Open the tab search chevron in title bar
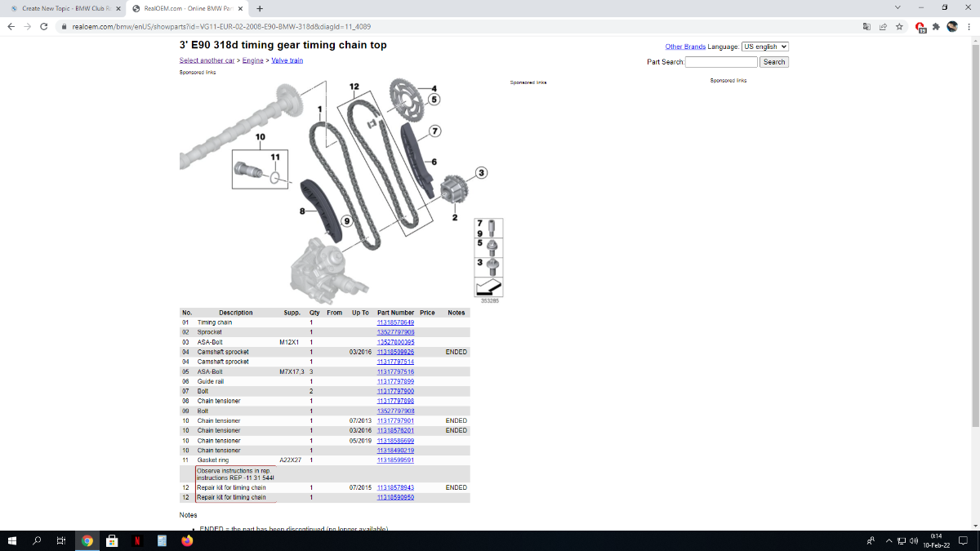 [898, 7]
